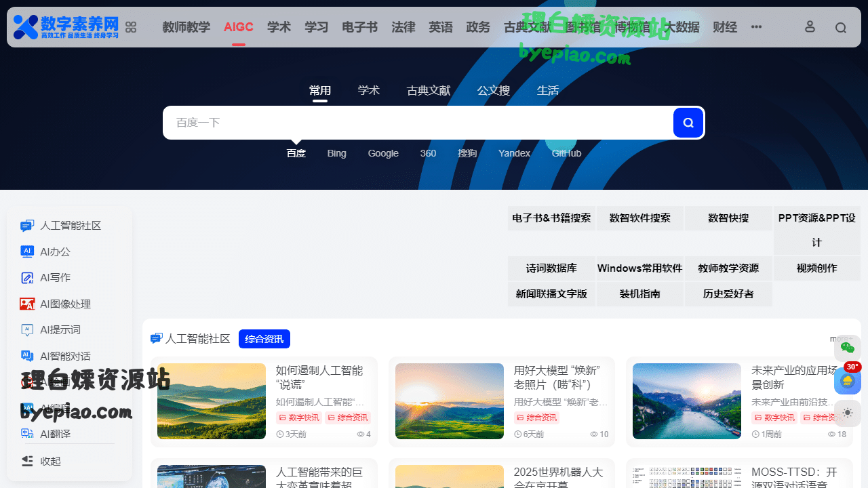Open 新闻联播文字版 quick link
This screenshot has width=868, height=488.
551,294
